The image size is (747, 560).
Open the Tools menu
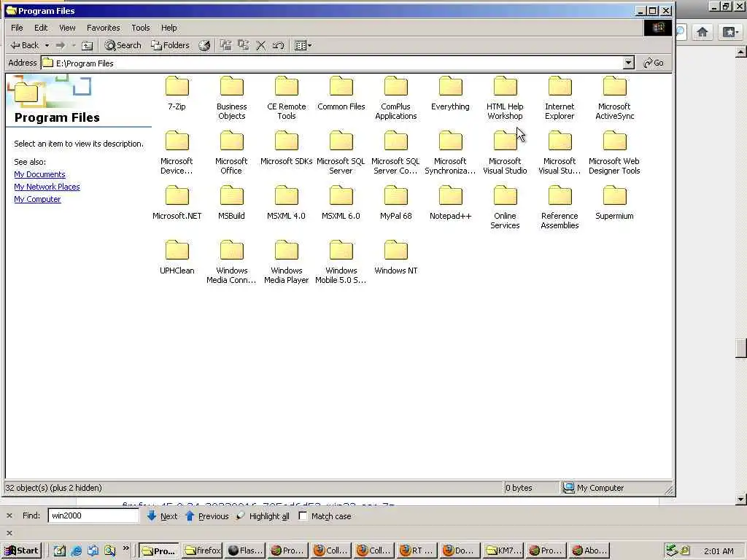(141, 28)
